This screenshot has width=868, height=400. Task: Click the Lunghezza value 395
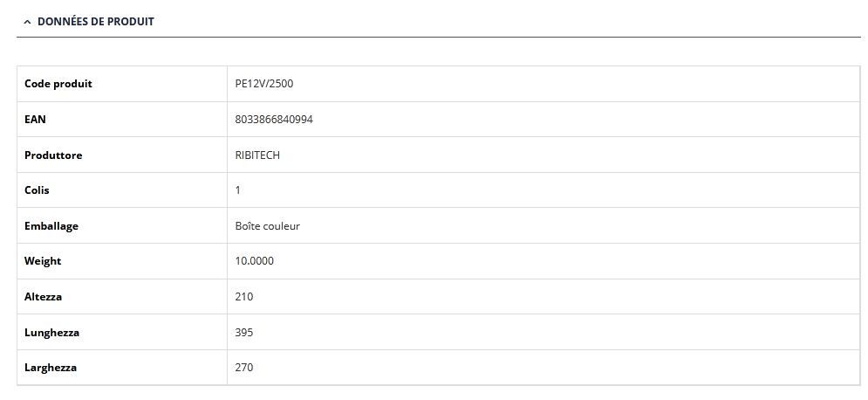(244, 333)
